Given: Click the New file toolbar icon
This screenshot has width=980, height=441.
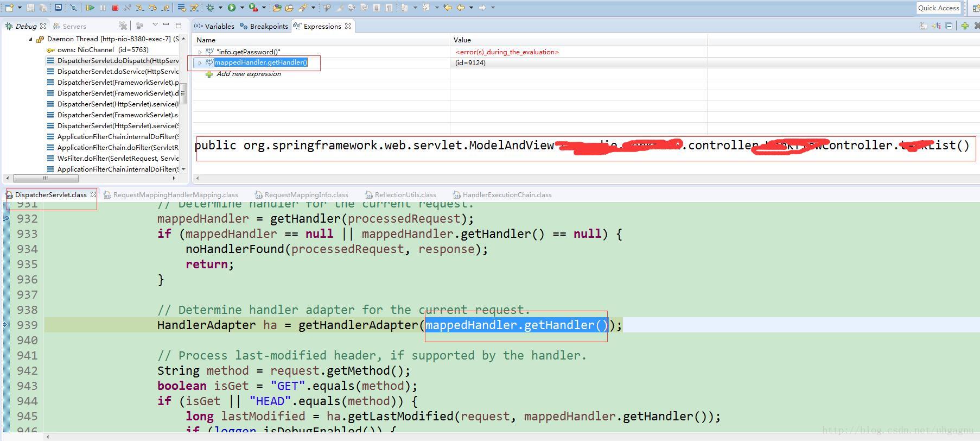Looking at the screenshot, I should (x=9, y=8).
